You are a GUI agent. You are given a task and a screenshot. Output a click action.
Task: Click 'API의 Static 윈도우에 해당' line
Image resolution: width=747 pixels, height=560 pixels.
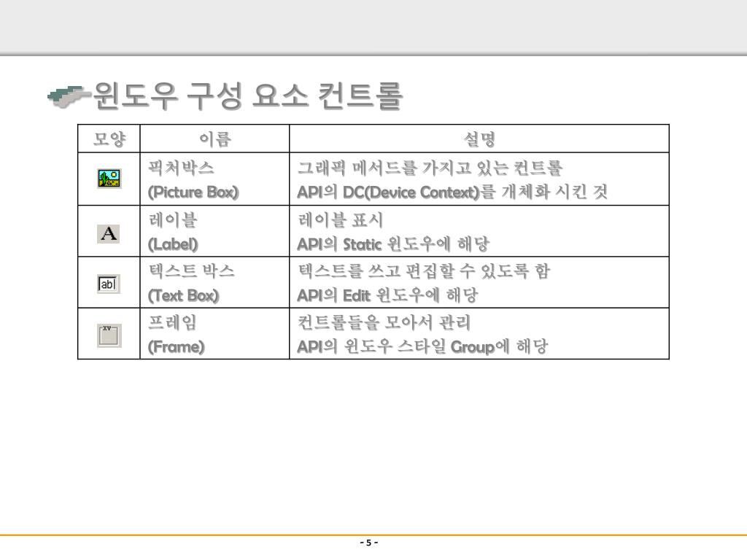pos(393,244)
